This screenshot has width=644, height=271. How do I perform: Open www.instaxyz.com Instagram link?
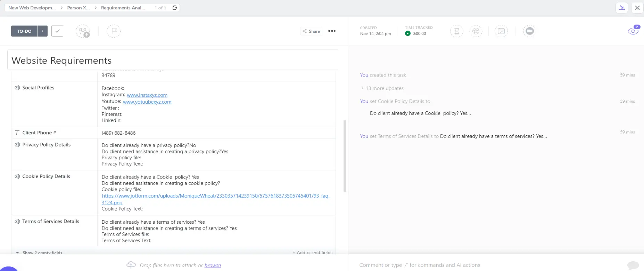point(147,95)
